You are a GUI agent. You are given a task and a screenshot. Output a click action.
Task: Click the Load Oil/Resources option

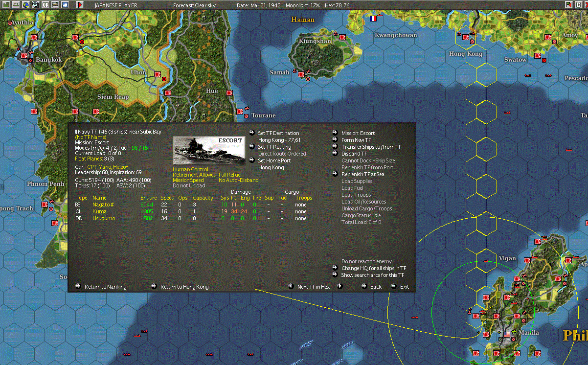coord(363,202)
